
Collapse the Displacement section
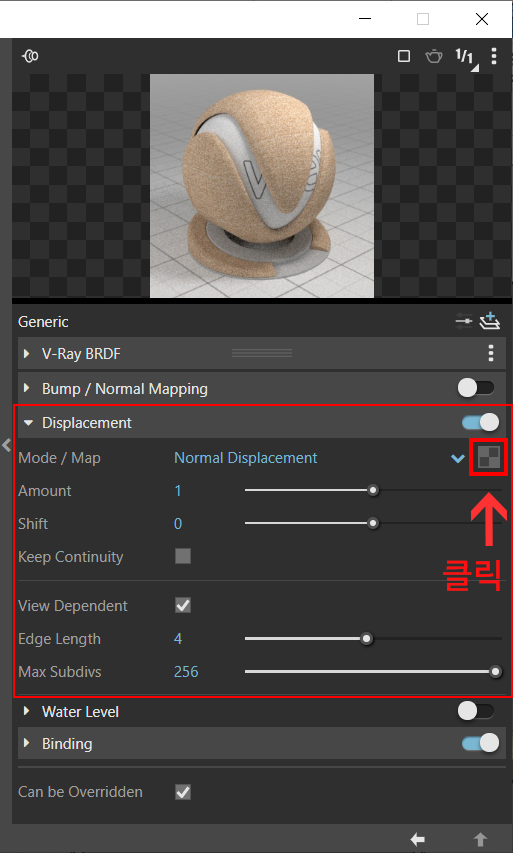[x=28, y=423]
